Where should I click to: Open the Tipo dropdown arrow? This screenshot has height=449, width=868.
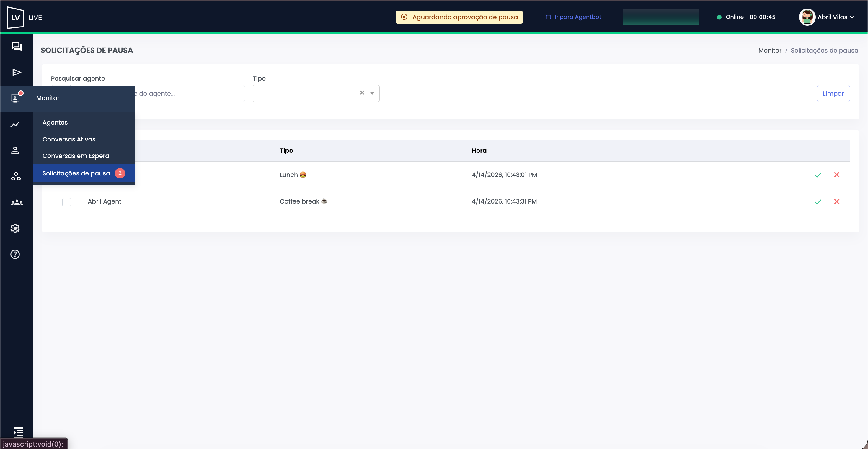click(372, 93)
